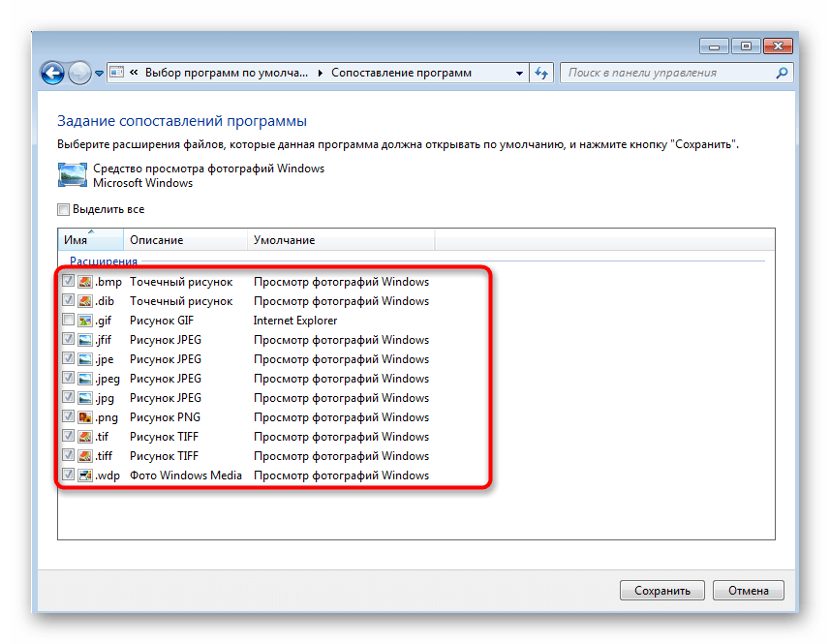Click 'Рисунок GIF' description
Screen dimensions: 830x644
click(162, 321)
